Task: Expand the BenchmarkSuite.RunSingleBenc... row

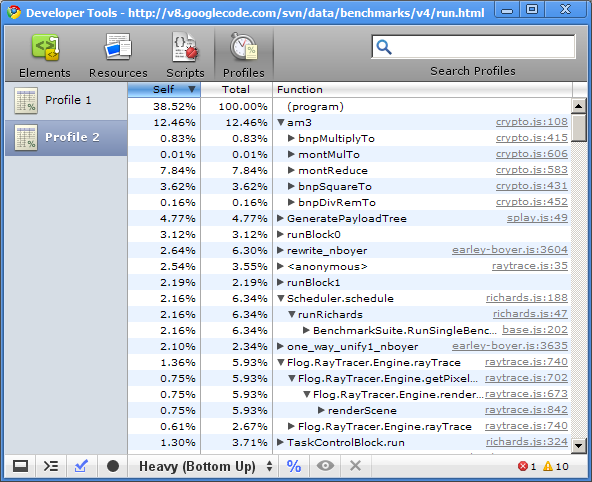Action: [x=306, y=330]
